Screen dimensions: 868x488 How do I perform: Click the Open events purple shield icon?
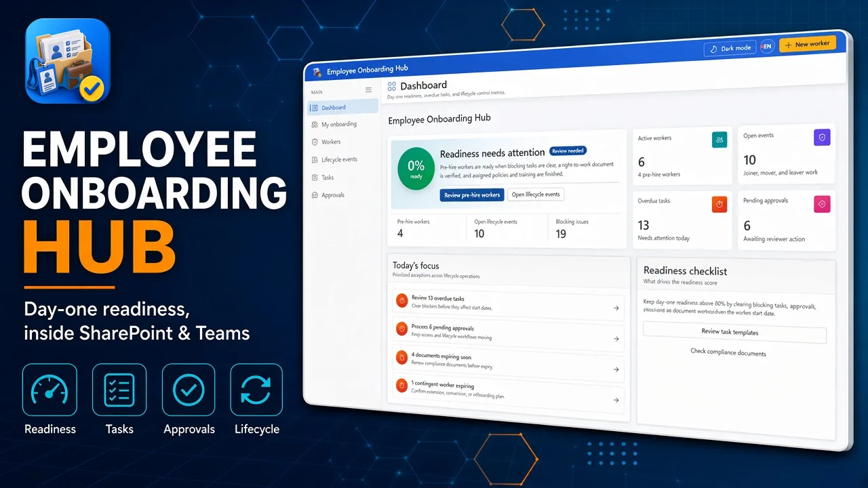tap(822, 137)
